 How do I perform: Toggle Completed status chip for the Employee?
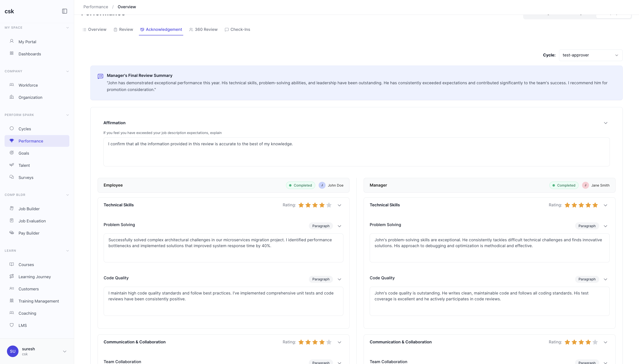coord(300,185)
